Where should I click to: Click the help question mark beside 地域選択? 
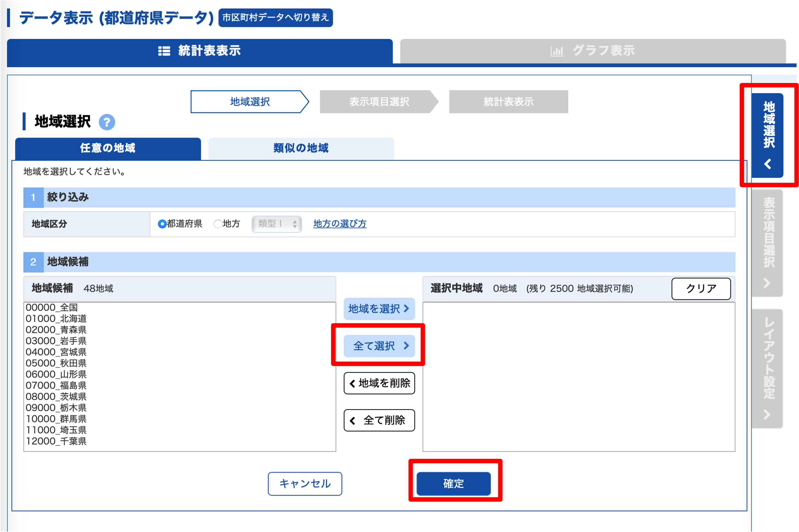pos(107,122)
